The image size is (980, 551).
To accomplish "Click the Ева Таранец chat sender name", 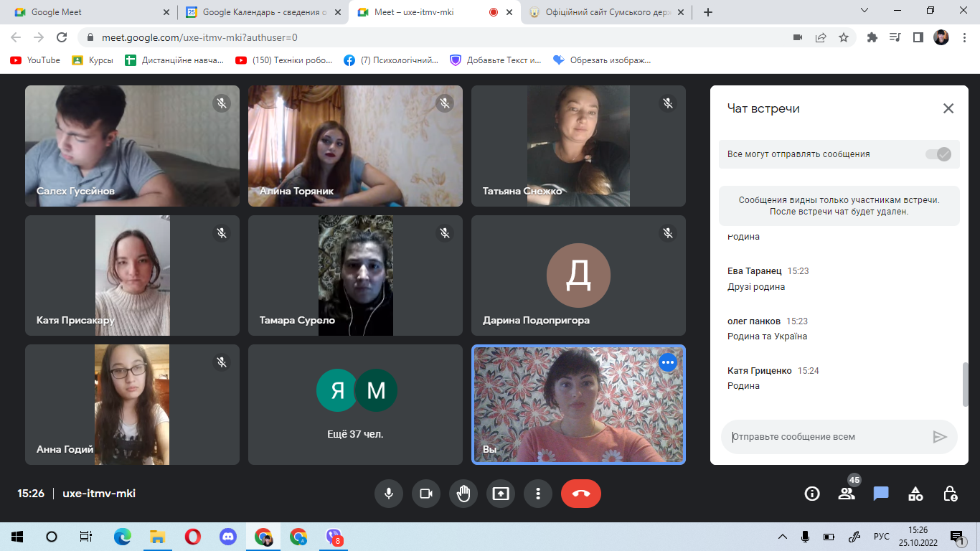I will (x=755, y=271).
